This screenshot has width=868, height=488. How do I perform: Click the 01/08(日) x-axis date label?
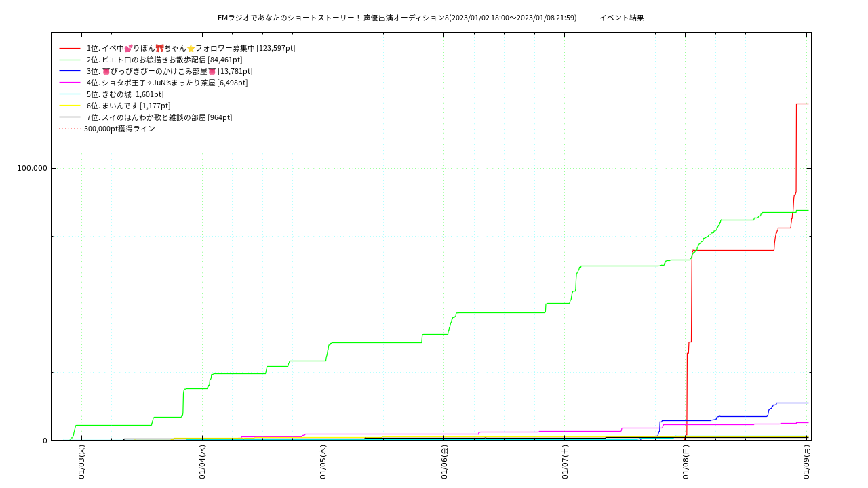(686, 462)
